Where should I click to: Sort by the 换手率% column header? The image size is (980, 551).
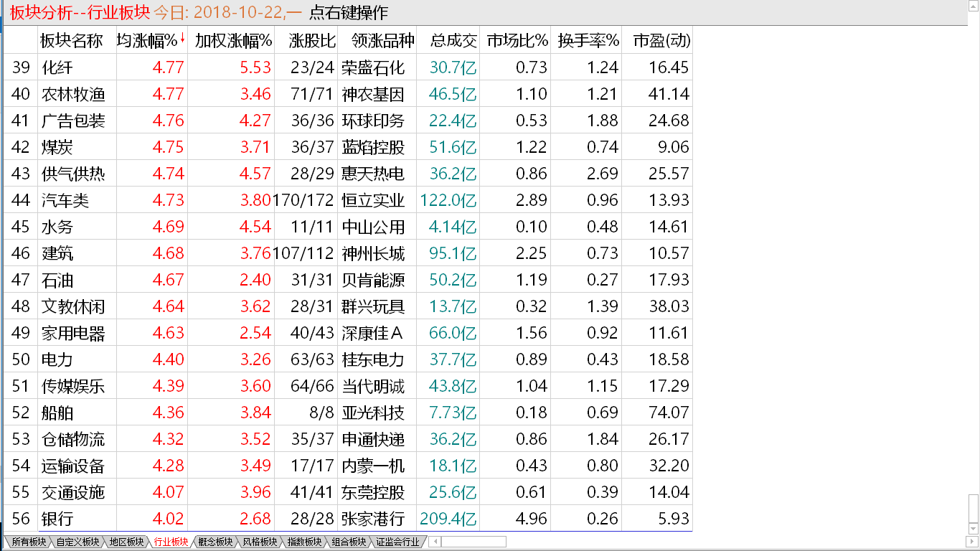pos(588,41)
